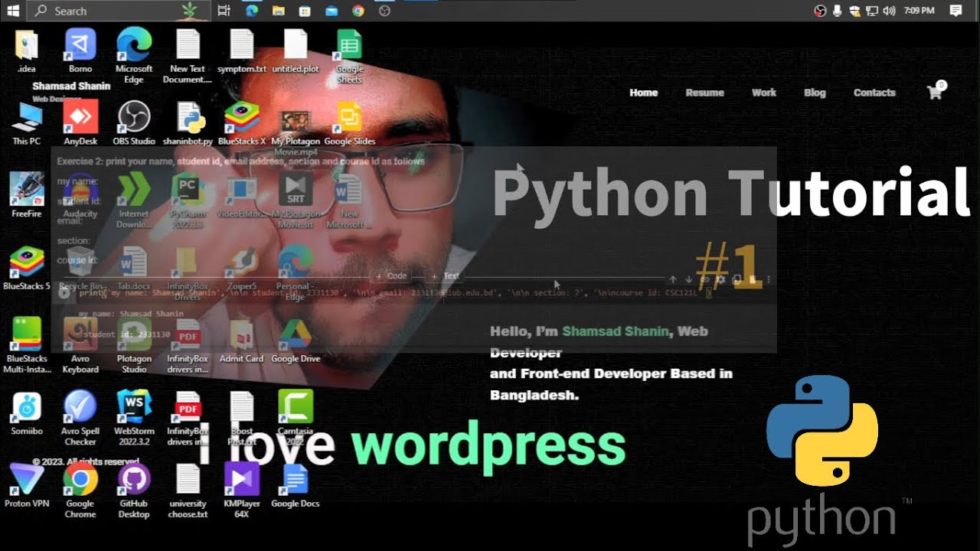Move the cell down with the arrow

[x=688, y=280]
